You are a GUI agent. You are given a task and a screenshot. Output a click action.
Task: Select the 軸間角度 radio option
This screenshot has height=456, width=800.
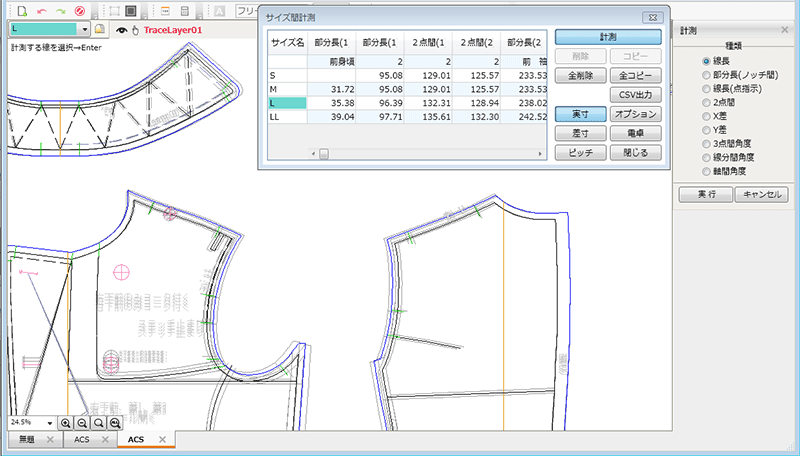706,171
